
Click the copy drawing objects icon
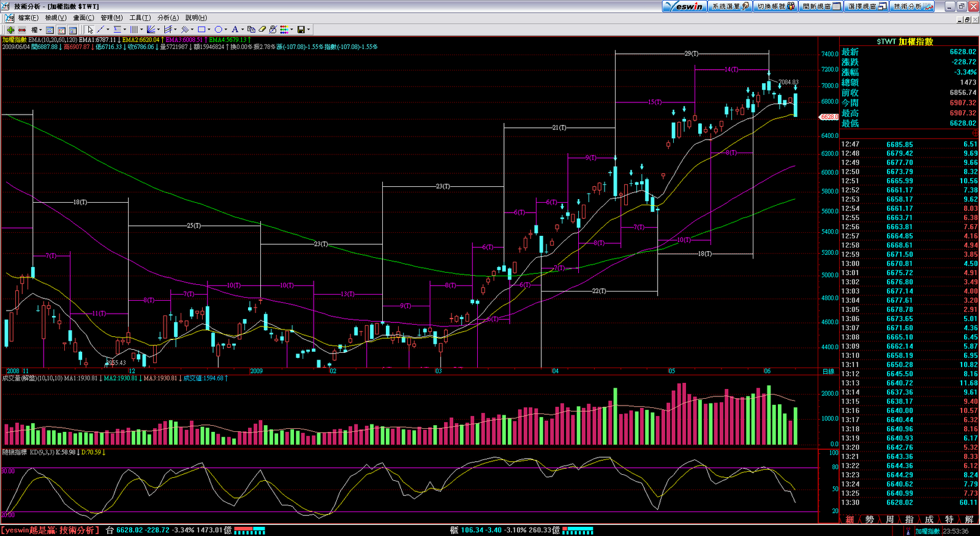tap(251, 29)
